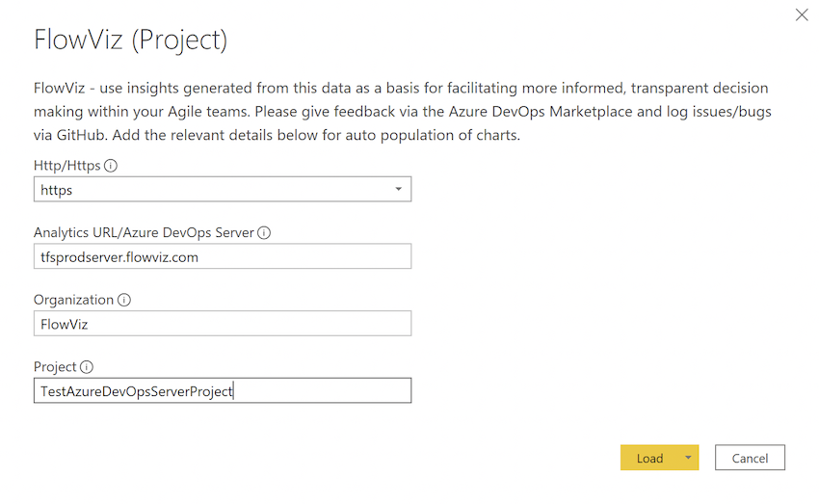Click the Project field label text

pos(55,367)
